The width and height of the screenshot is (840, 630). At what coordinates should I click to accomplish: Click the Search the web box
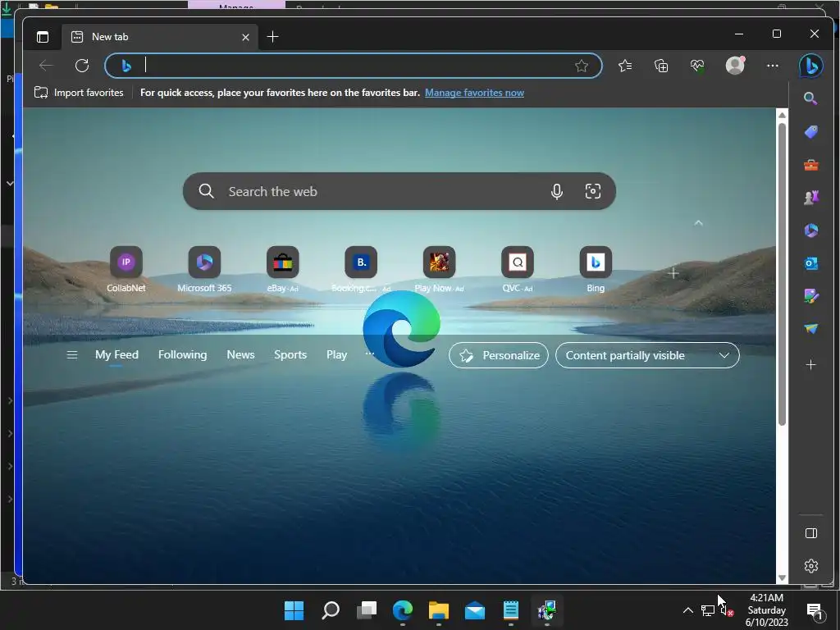(x=399, y=191)
